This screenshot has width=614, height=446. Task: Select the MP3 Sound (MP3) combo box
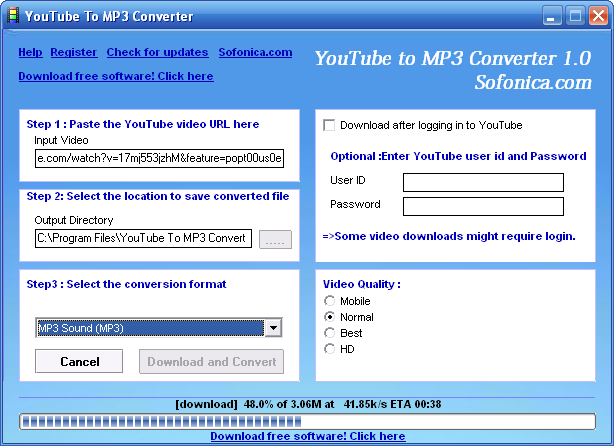tap(159, 328)
